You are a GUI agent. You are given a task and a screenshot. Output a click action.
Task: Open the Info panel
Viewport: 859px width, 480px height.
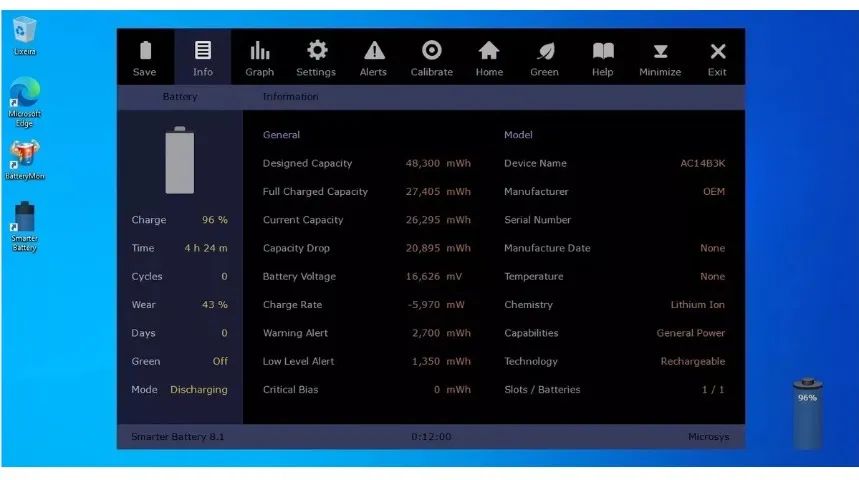[203, 57]
